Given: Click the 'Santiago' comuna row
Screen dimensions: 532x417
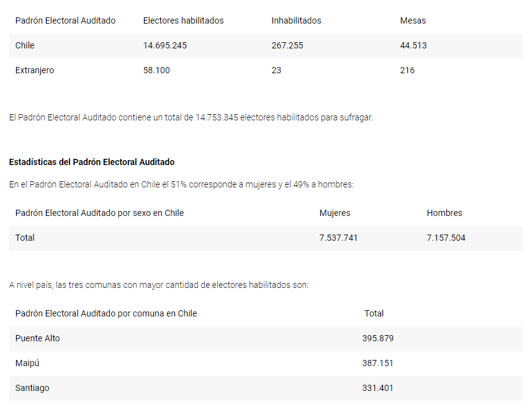Looking at the screenshot, I should pyautogui.click(x=32, y=388).
